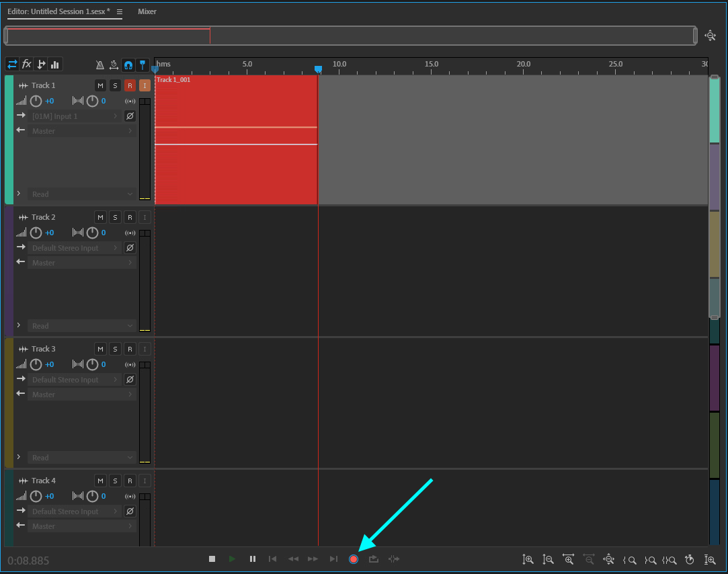728x574 pixels.
Task: Mute Track 4
Action: point(100,481)
